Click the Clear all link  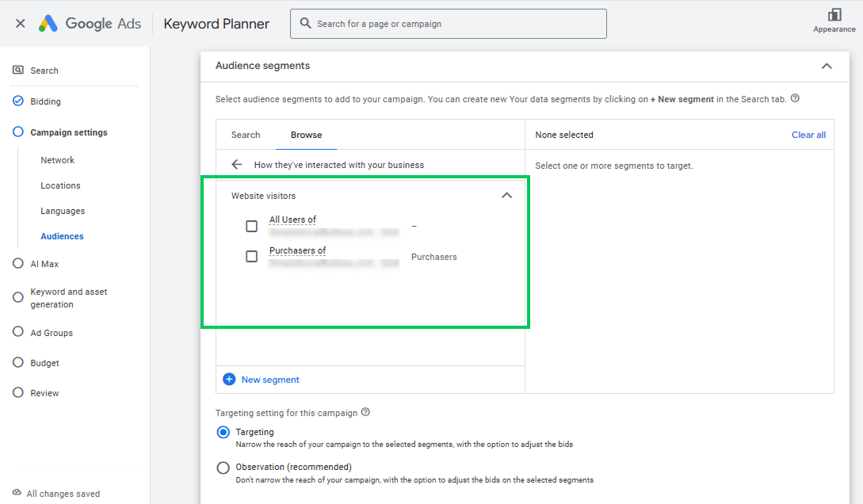808,135
